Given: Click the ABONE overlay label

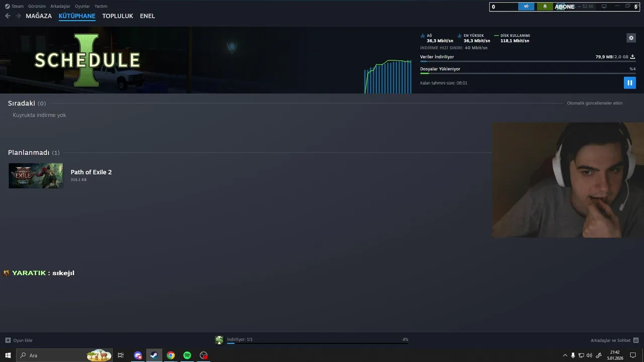Looking at the screenshot, I should (x=565, y=7).
